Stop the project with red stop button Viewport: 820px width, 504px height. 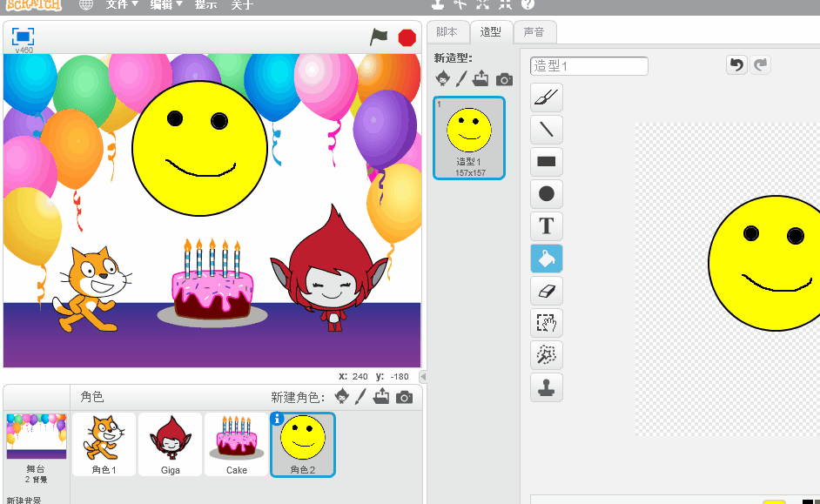tap(407, 37)
